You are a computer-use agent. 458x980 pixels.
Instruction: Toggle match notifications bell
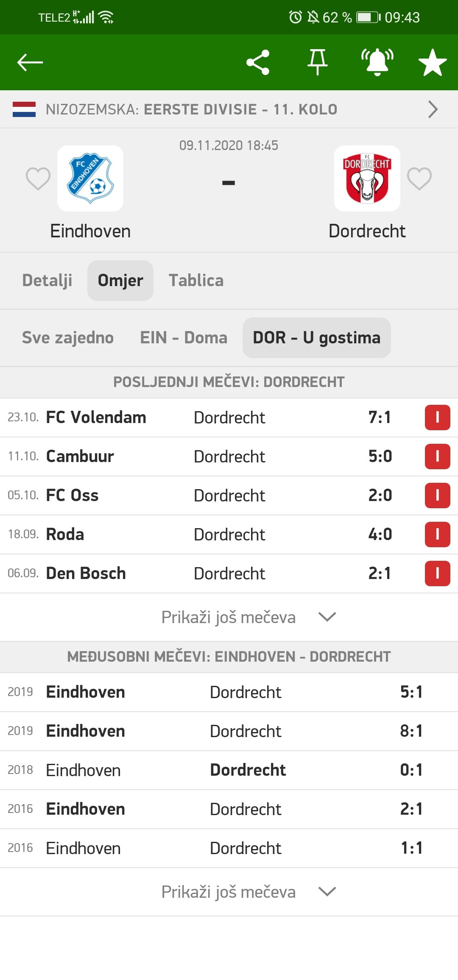(377, 62)
